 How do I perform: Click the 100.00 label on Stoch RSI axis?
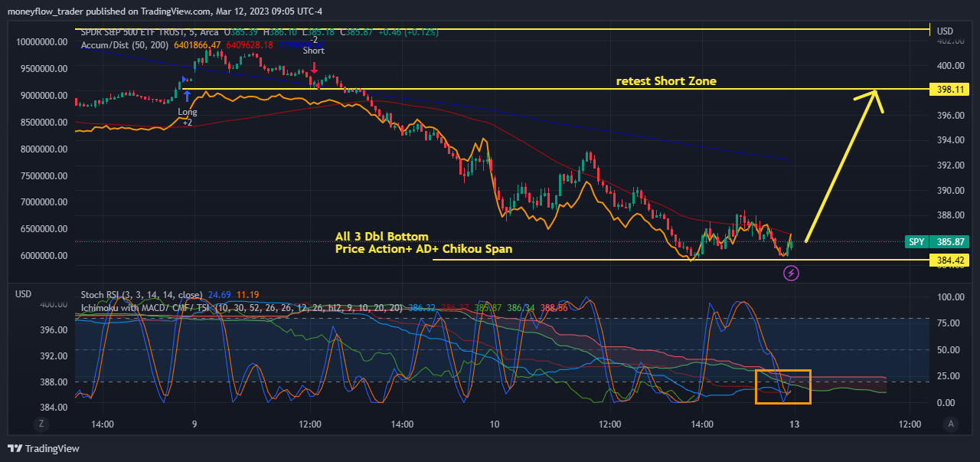(x=950, y=297)
